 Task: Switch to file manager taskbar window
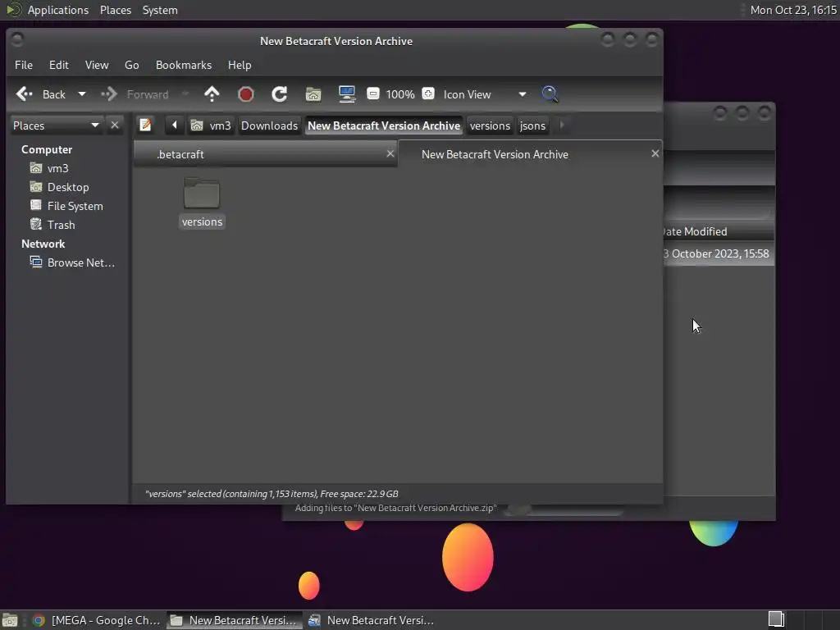point(234,620)
